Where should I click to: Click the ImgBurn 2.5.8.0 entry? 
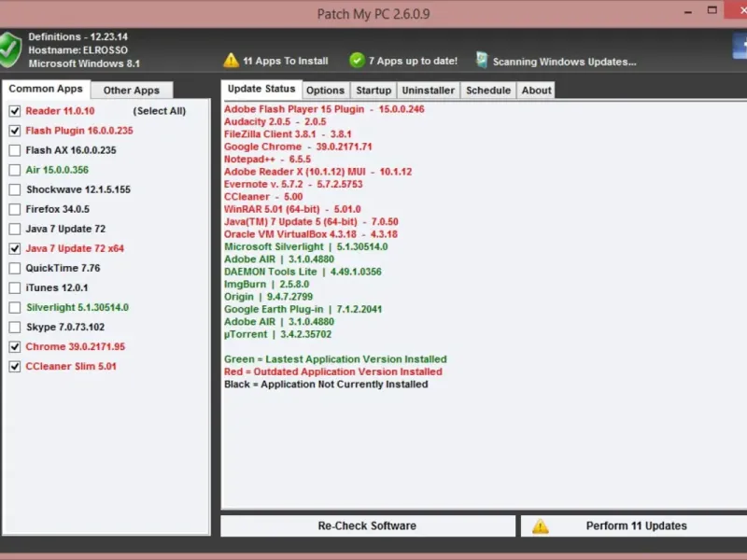click(x=267, y=285)
